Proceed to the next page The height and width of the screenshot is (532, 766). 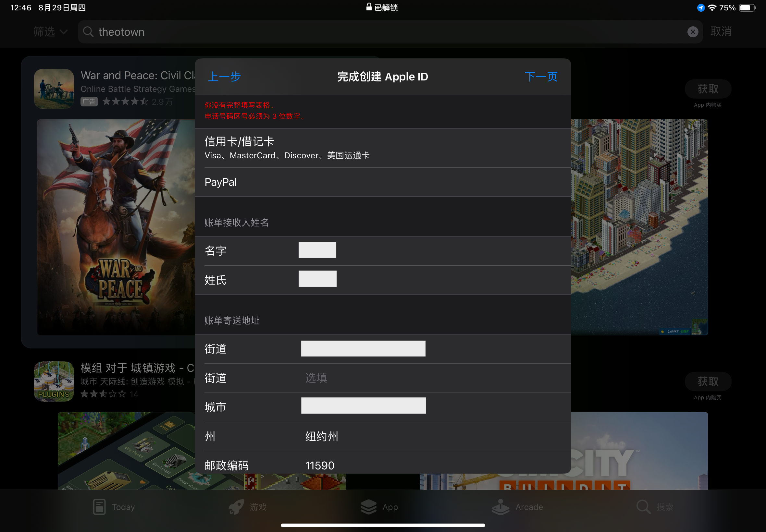coord(540,77)
